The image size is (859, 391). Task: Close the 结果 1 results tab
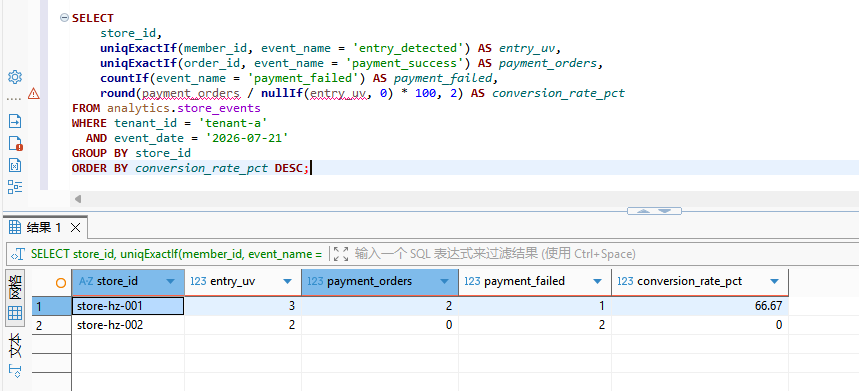click(76, 227)
